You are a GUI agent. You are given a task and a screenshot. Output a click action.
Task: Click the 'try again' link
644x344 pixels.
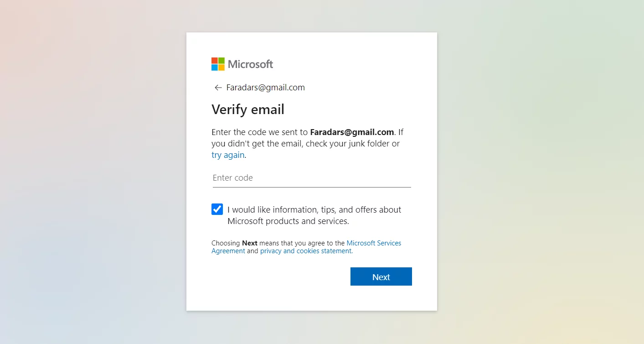(x=228, y=155)
